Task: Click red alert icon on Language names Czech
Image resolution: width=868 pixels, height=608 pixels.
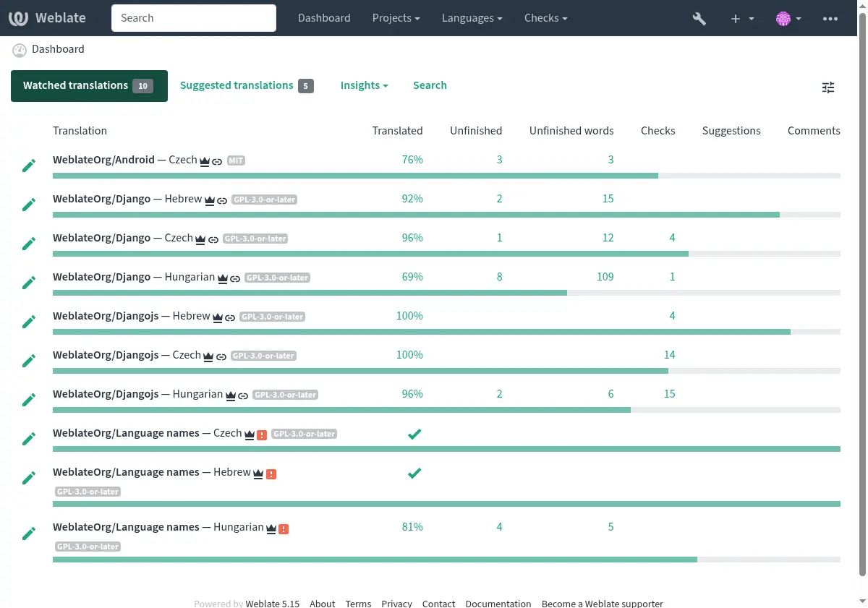Action: [x=262, y=435]
